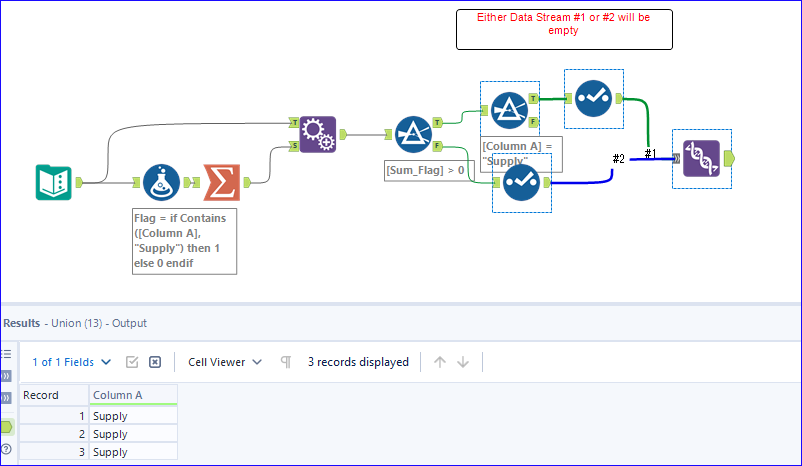Click the F output anchor of Column A filter

click(533, 122)
